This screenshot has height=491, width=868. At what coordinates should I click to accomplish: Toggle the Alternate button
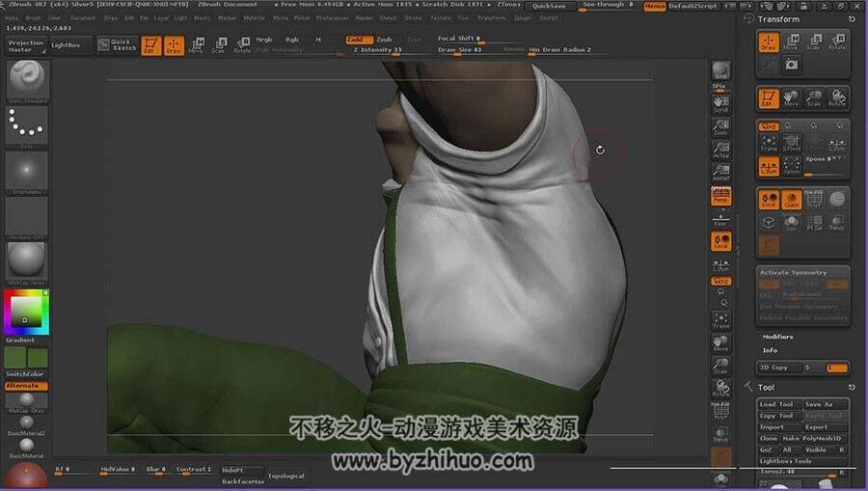[26, 386]
